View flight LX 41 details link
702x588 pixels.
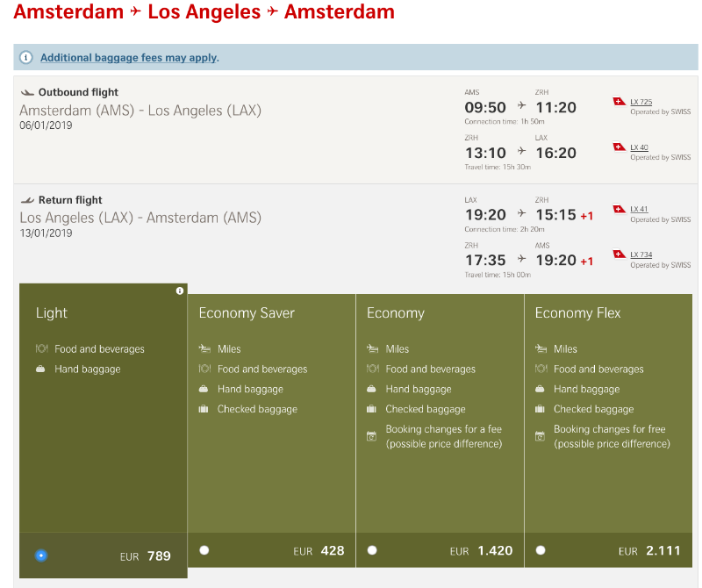639,210
